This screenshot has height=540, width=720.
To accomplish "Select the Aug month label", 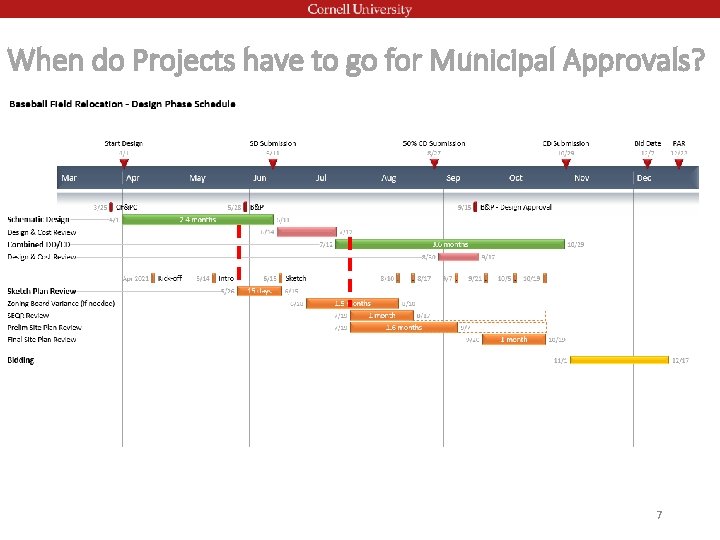I will coord(388,178).
